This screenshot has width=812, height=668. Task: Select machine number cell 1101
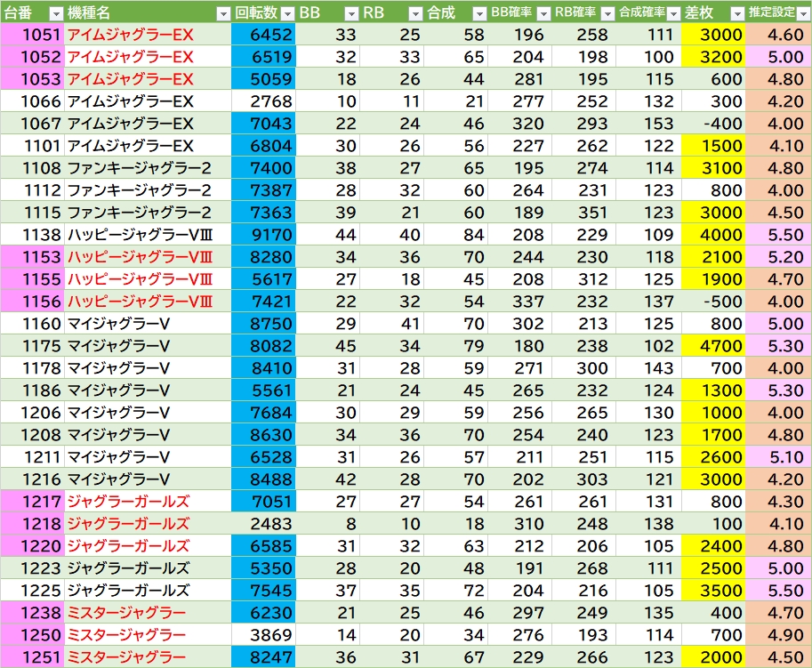tap(32, 146)
